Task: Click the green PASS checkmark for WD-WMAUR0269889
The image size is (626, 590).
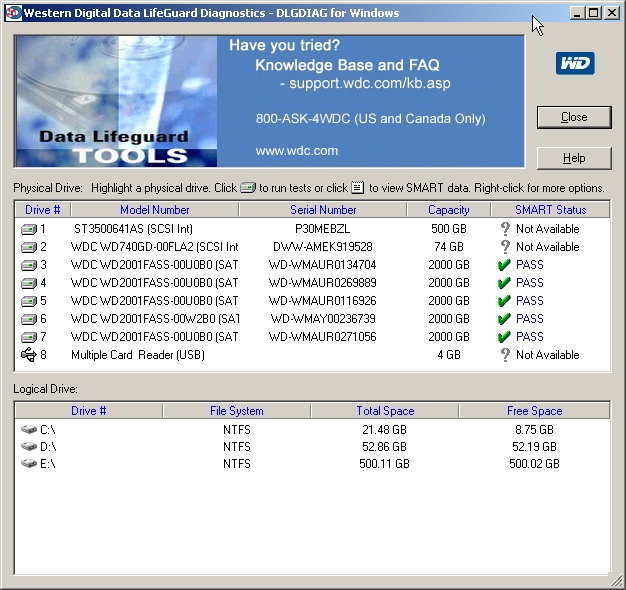Action: [x=504, y=283]
